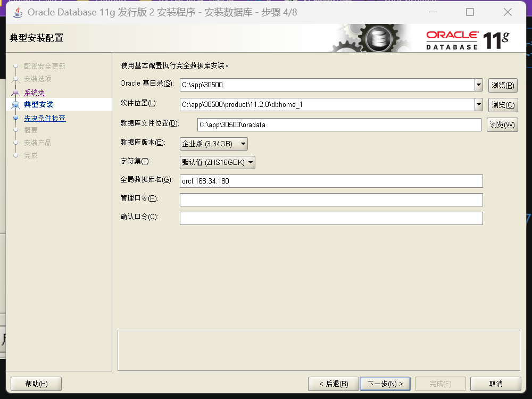Image resolution: width=532 pixels, height=399 pixels.
Task: Focus the 管理口令 password field
Action: click(x=331, y=200)
